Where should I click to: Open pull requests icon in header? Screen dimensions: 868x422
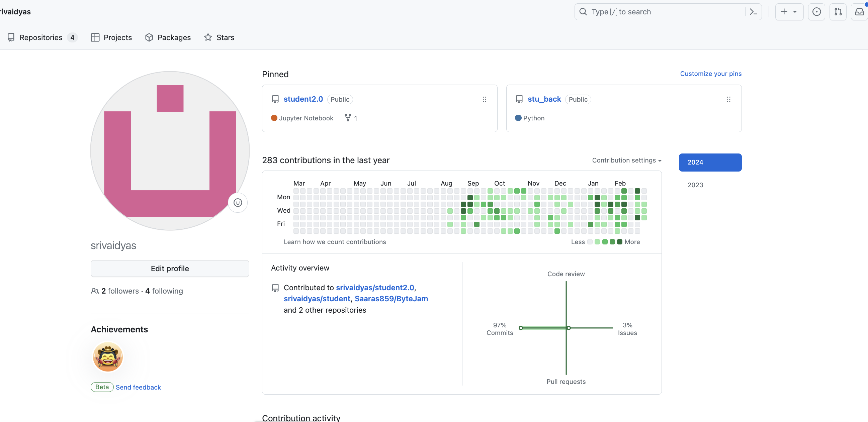[838, 12]
